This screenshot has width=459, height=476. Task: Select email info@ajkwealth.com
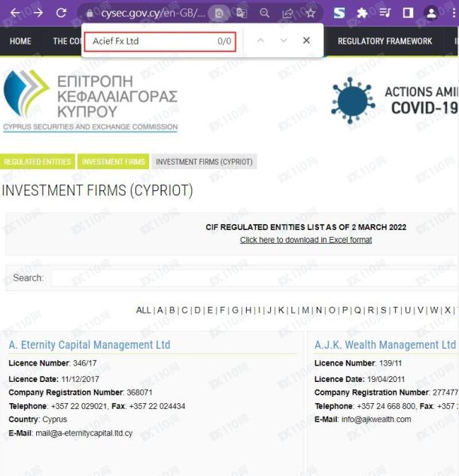pyautogui.click(x=376, y=420)
